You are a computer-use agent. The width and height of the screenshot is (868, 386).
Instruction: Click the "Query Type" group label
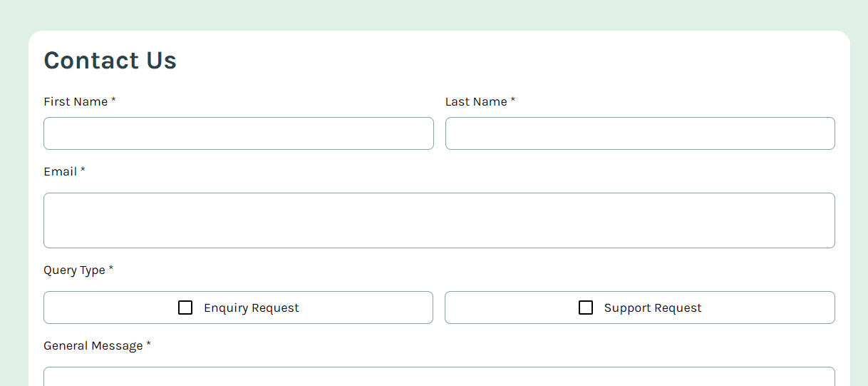click(x=74, y=270)
